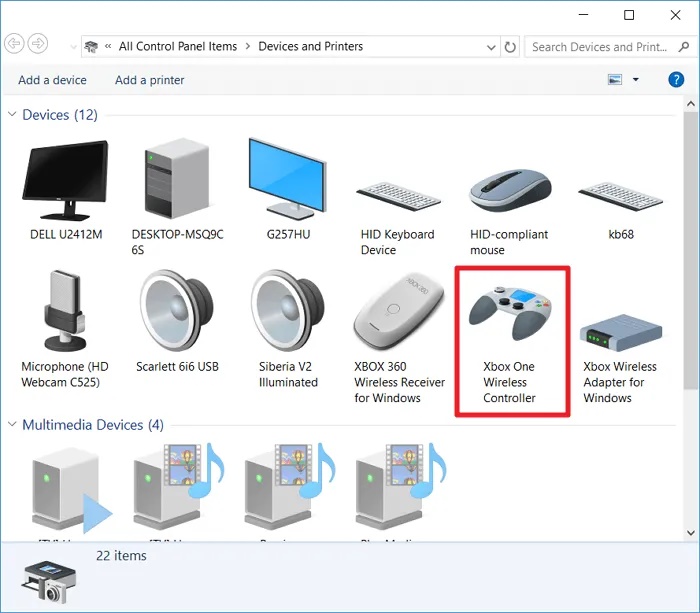Click Add a device

pyautogui.click(x=52, y=80)
